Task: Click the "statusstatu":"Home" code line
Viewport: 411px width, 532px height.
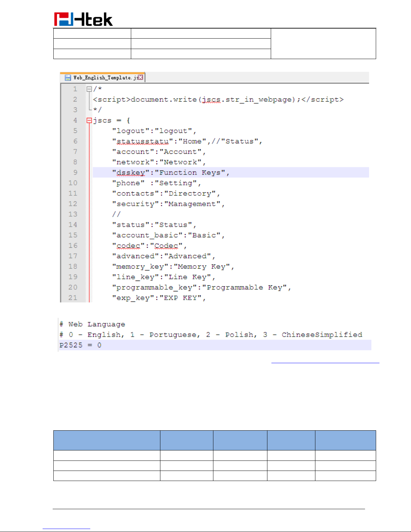Action: coord(187,141)
